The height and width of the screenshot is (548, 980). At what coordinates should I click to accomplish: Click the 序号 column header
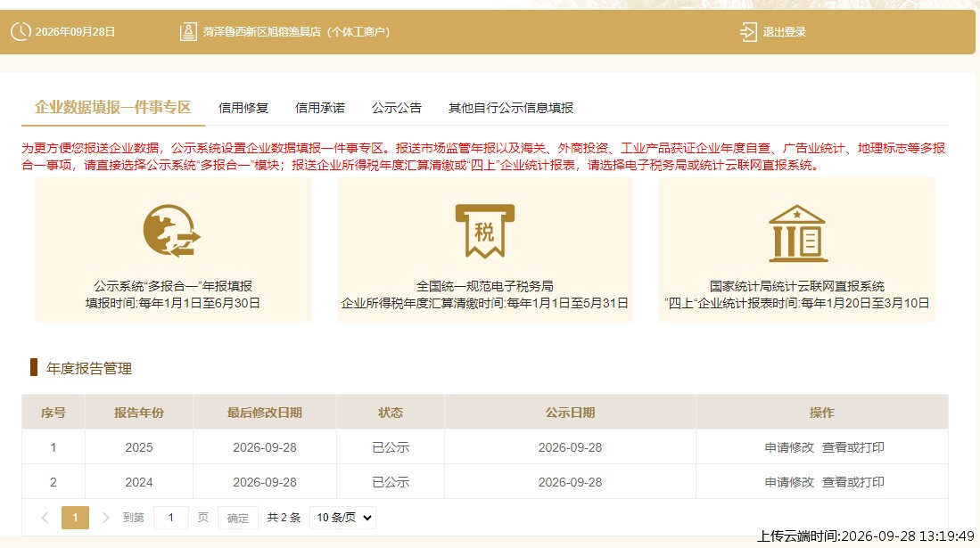point(54,413)
